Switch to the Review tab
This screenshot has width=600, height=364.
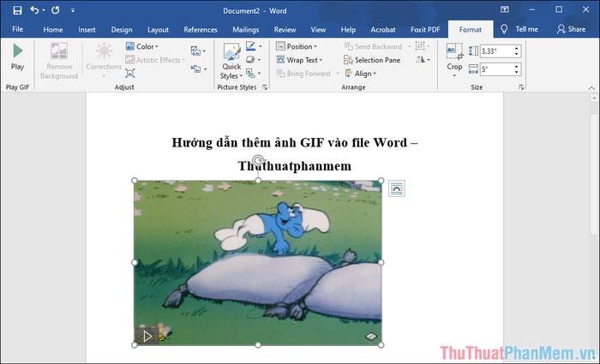(x=285, y=29)
